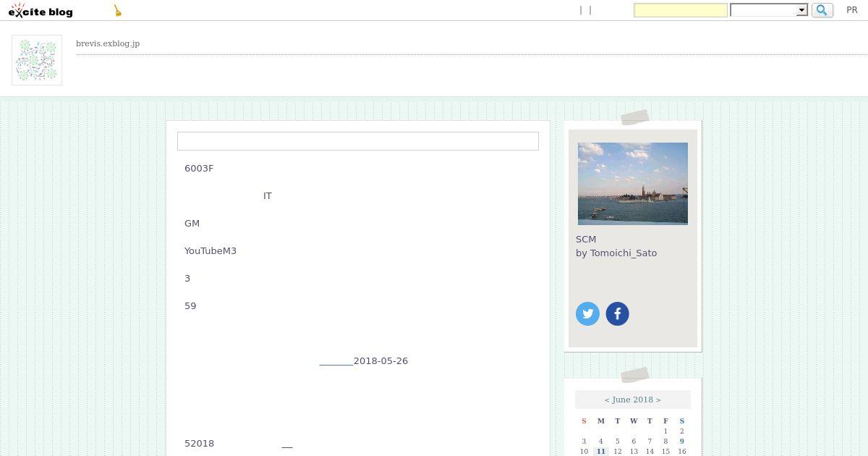Focus the yellow search input field

click(681, 10)
